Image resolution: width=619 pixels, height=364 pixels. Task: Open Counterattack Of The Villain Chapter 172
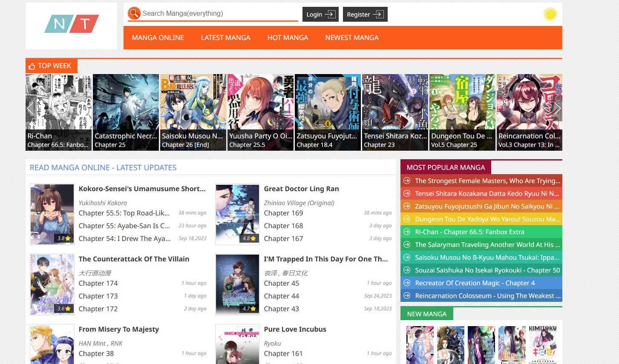98,309
